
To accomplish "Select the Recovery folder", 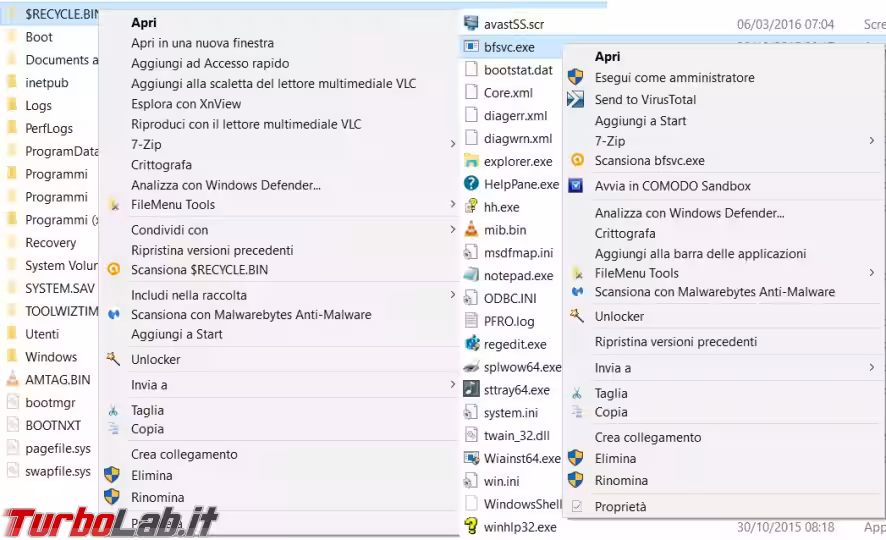I will pyautogui.click(x=50, y=243).
